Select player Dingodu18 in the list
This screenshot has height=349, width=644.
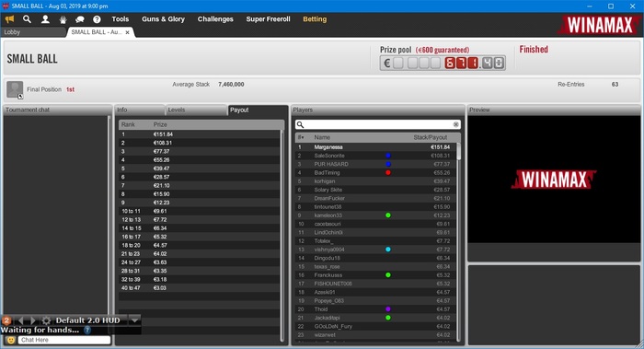click(x=374, y=258)
